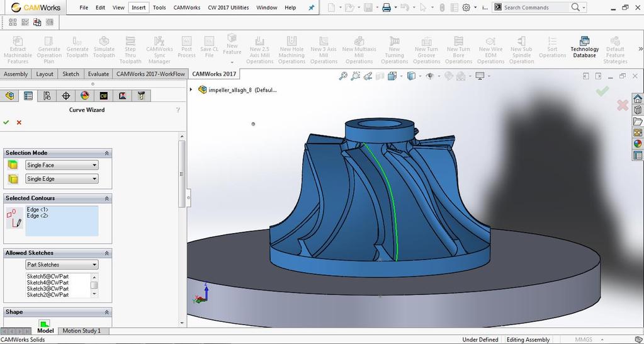The height and width of the screenshot is (344, 644).
Task: Click the Search Commands field
Action: (536, 8)
